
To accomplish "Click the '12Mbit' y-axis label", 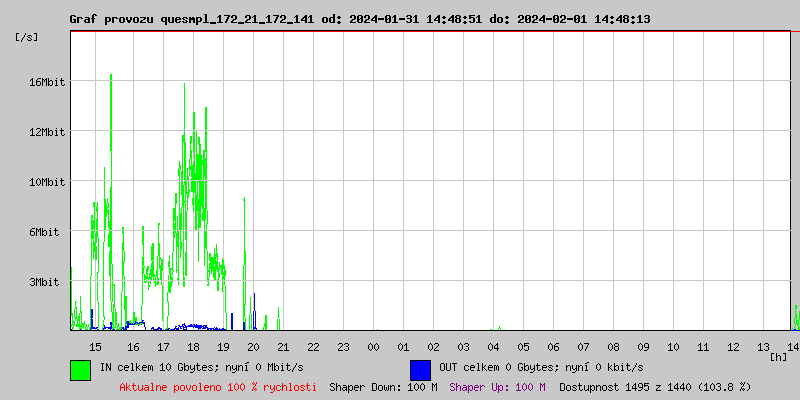I will click(46, 132).
